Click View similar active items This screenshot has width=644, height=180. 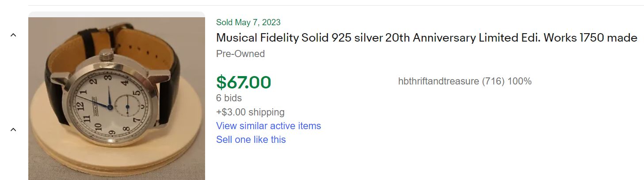268,126
